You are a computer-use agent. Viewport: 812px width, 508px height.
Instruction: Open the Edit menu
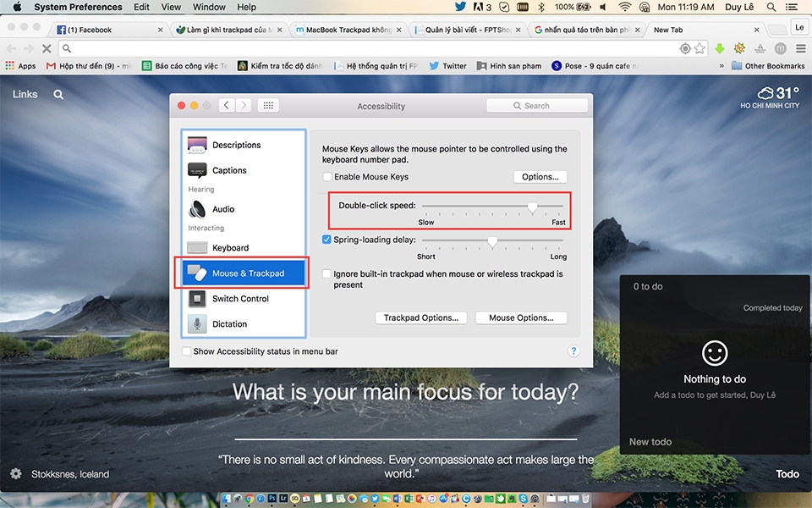[141, 7]
